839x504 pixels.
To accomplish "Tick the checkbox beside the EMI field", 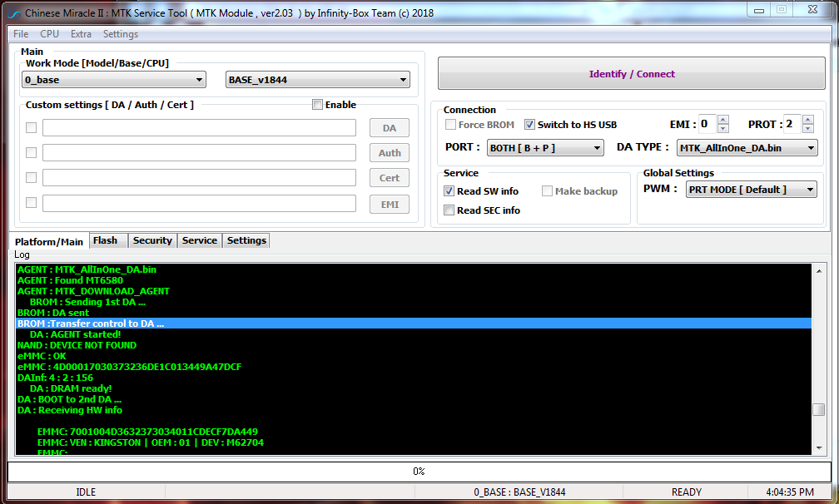I will 31,203.
